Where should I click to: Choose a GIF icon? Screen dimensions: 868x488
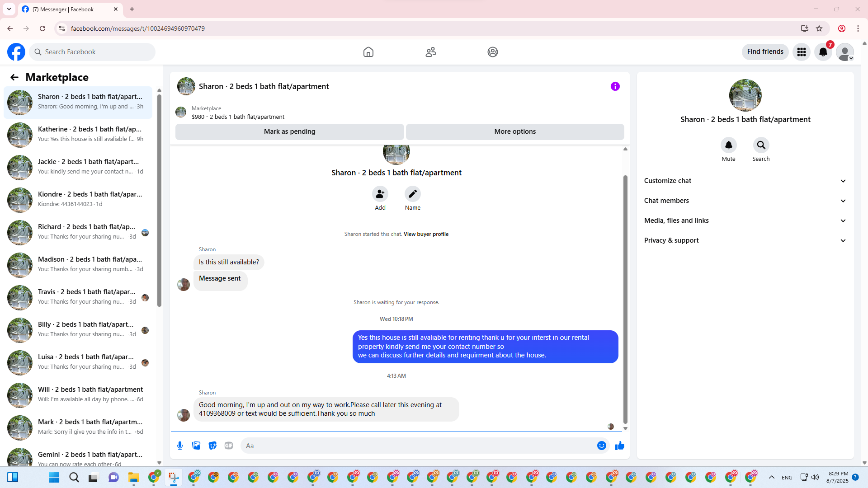point(229,446)
